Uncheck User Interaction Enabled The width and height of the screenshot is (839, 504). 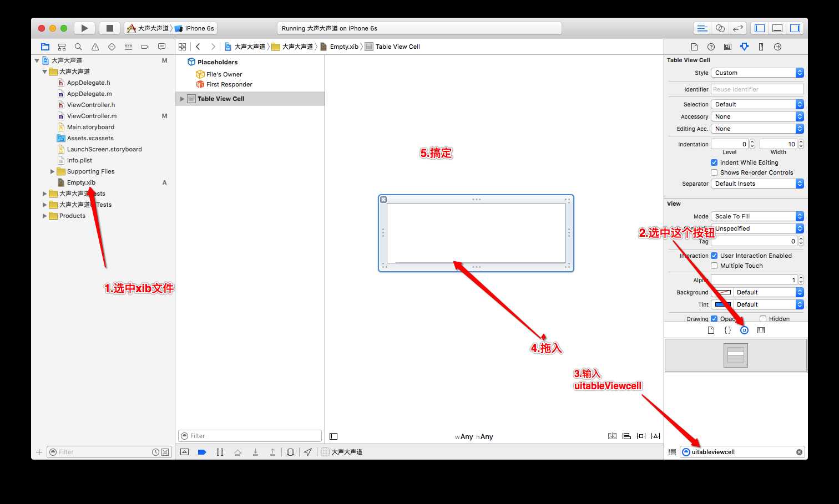click(714, 256)
